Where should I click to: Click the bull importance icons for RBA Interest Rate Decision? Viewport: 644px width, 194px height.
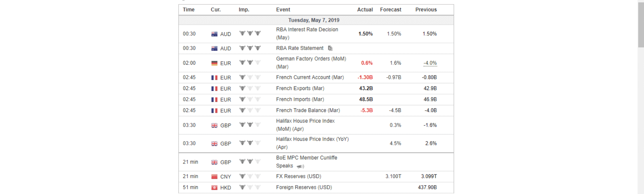(x=250, y=33)
